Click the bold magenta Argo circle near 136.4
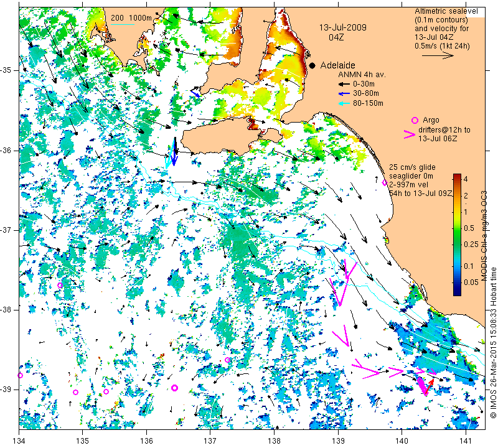The height and width of the screenshot is (448, 498). click(174, 388)
